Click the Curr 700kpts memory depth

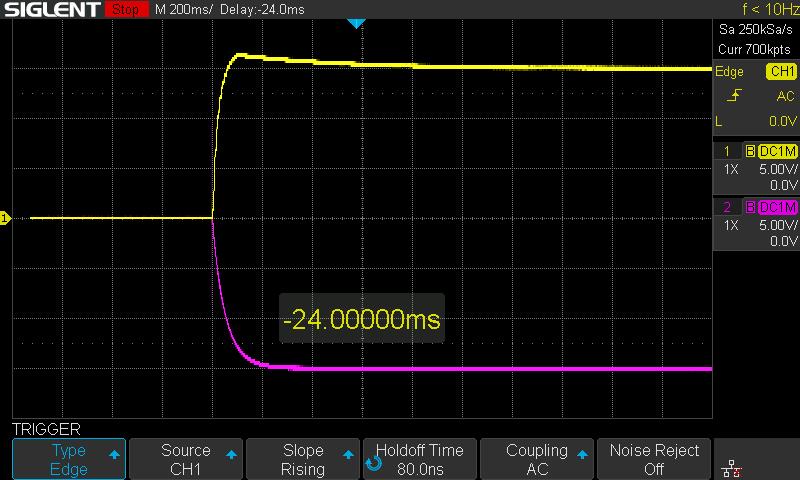pyautogui.click(x=754, y=49)
